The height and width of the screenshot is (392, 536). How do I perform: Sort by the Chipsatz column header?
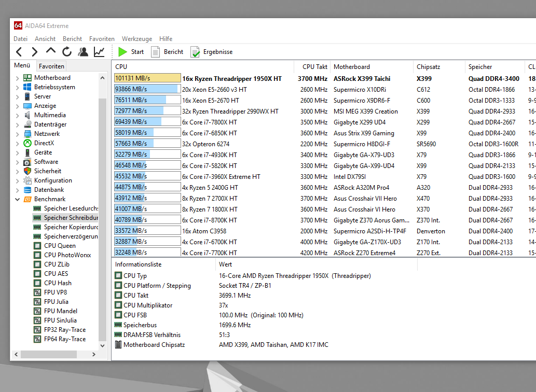tap(439, 66)
